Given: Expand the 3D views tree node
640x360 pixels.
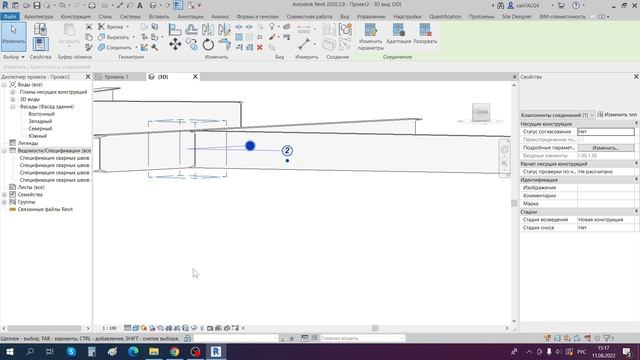Looking at the screenshot, I should [x=13, y=99].
